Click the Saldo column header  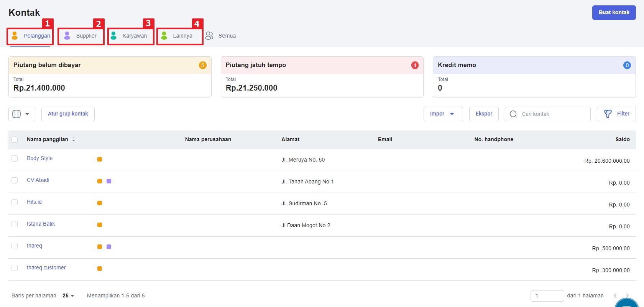pos(623,139)
